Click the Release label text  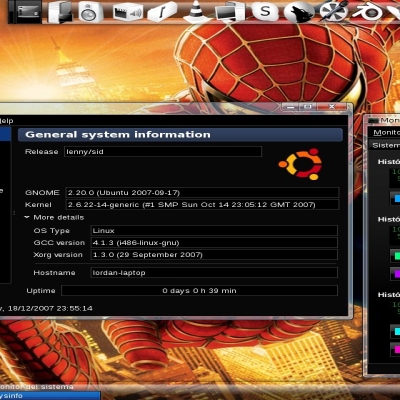pyautogui.click(x=42, y=152)
